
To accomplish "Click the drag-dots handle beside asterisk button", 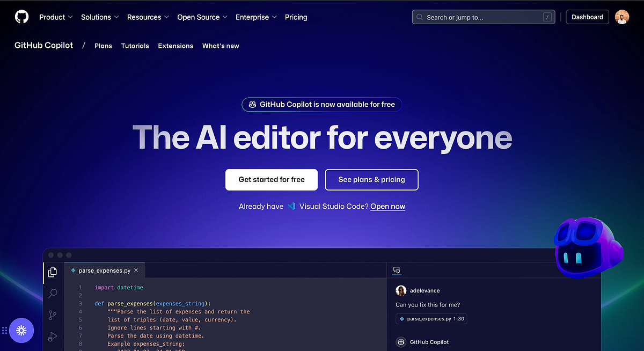I will pos(4,331).
